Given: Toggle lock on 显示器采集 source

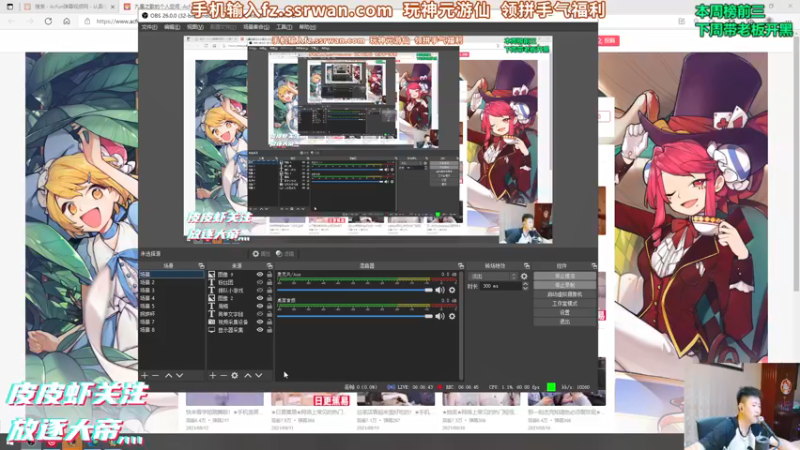Looking at the screenshot, I should (x=269, y=330).
